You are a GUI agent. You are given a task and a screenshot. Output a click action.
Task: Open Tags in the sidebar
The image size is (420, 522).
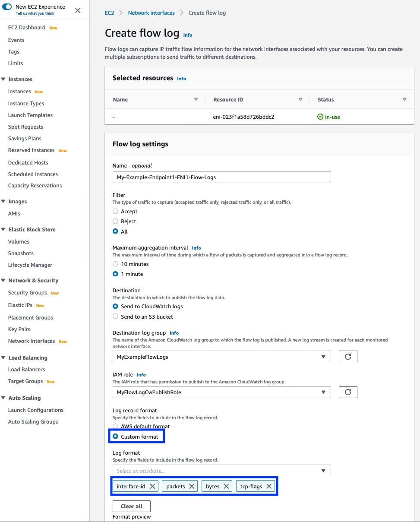point(14,52)
